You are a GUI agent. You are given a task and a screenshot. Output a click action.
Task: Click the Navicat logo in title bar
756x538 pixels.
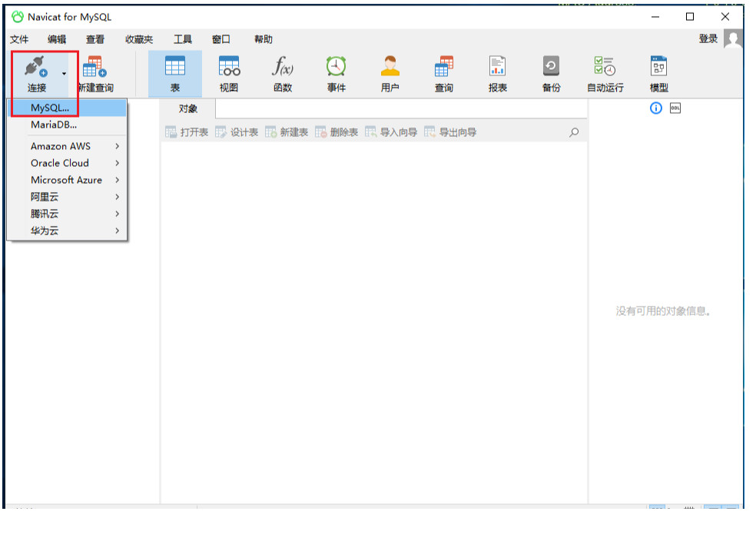[x=18, y=17]
